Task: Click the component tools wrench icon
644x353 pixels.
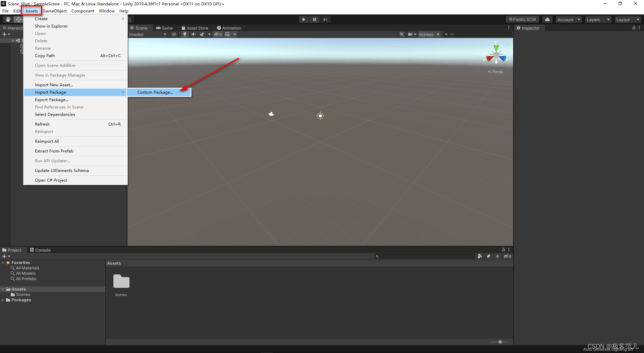Action: (x=401, y=34)
